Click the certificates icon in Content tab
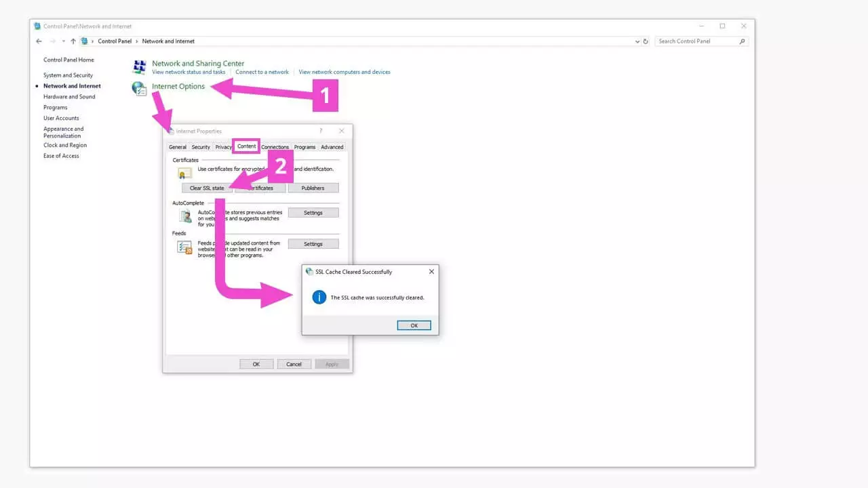Viewport: 868px width, 488px height. click(184, 173)
